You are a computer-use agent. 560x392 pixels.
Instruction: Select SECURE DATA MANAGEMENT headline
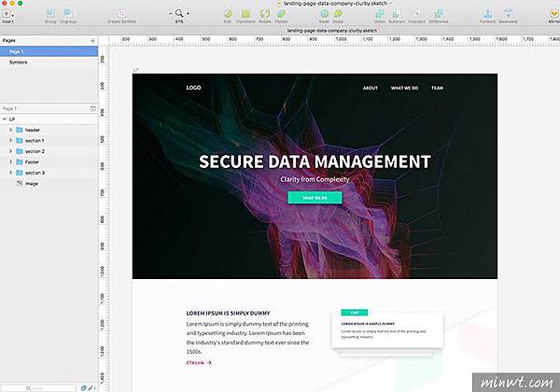[315, 161]
